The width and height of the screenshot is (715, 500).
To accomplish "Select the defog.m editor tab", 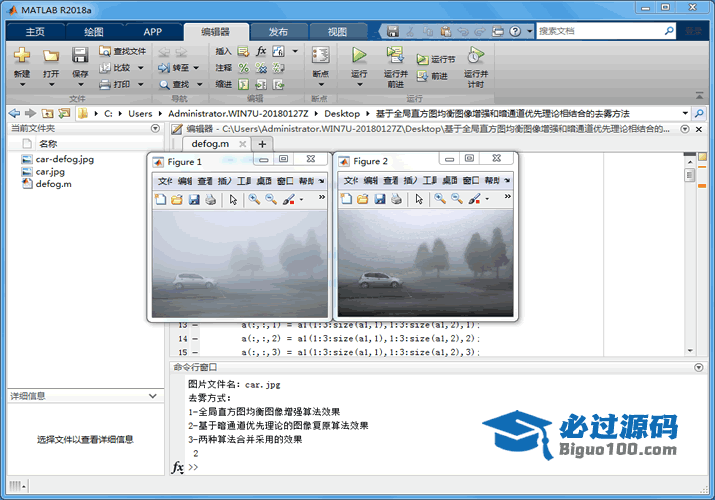I will coord(210,144).
